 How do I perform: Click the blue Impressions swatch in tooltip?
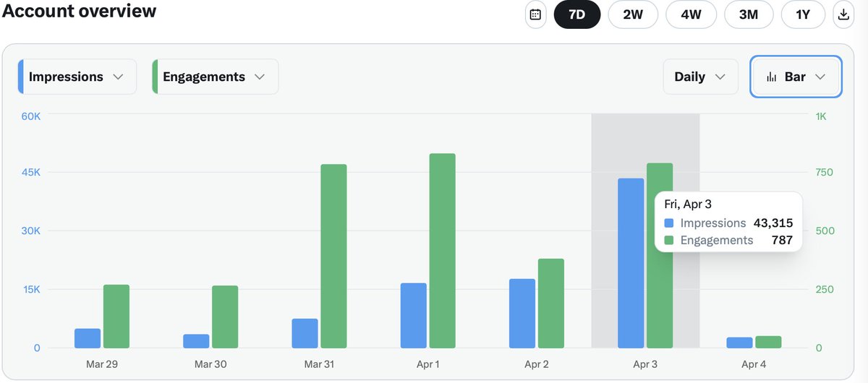point(669,223)
